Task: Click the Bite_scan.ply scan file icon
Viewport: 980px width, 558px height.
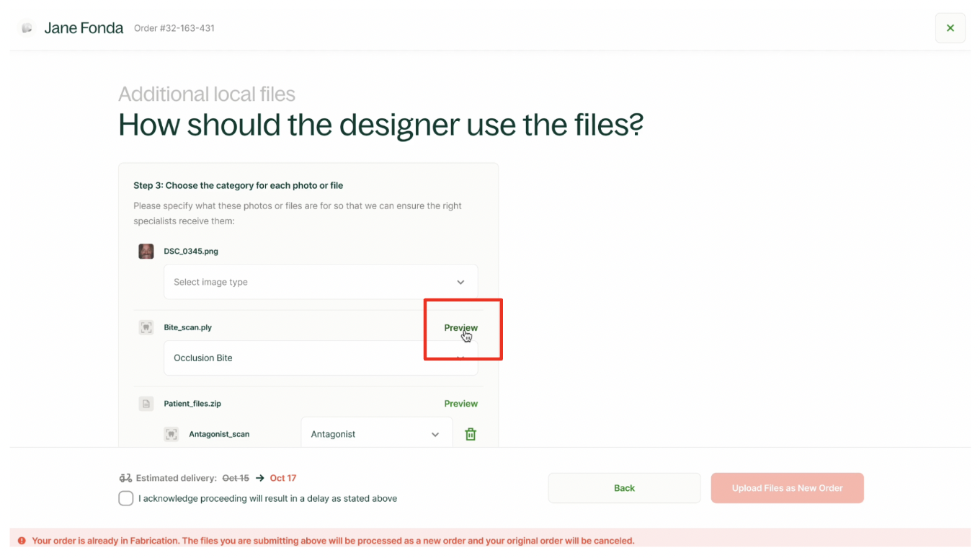Action: [x=146, y=327]
